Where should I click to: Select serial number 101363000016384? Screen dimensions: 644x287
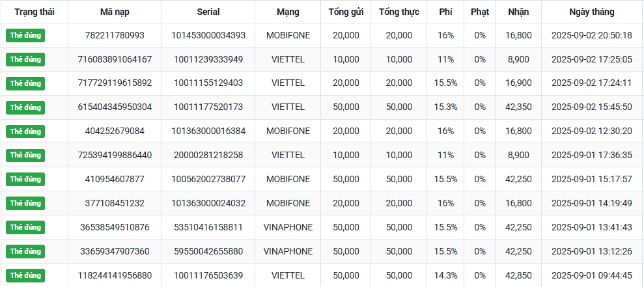pyautogui.click(x=208, y=131)
